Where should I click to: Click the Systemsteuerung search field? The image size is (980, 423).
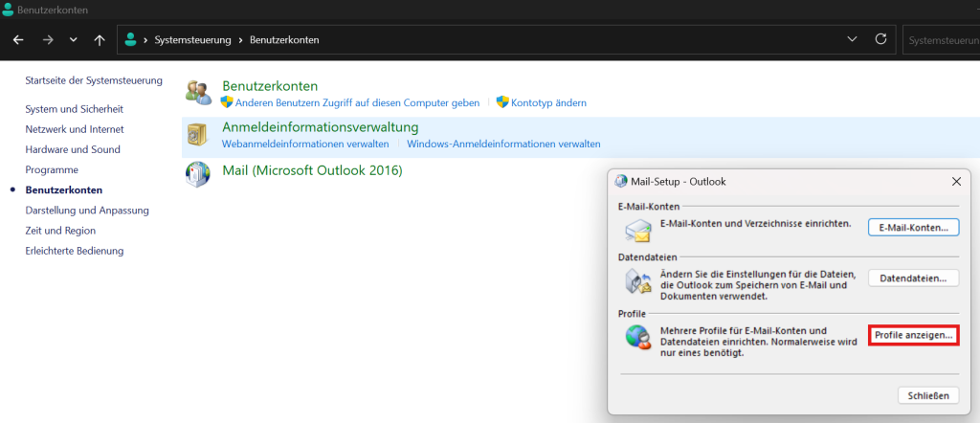pyautogui.click(x=942, y=40)
